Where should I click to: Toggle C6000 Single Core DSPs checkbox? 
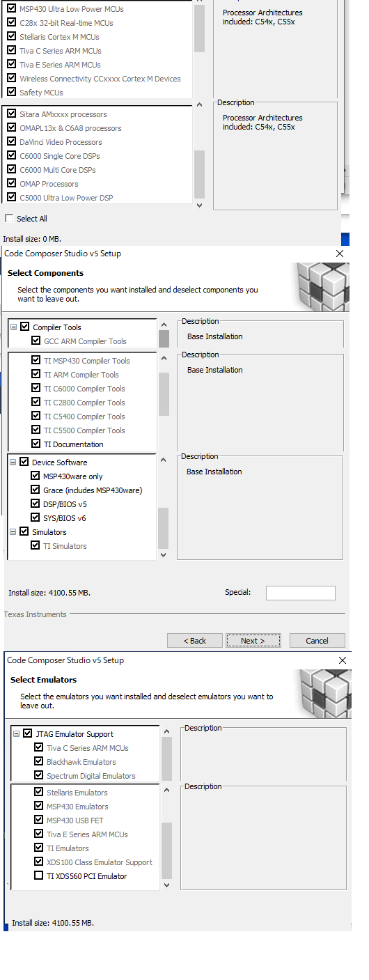[x=11, y=155]
